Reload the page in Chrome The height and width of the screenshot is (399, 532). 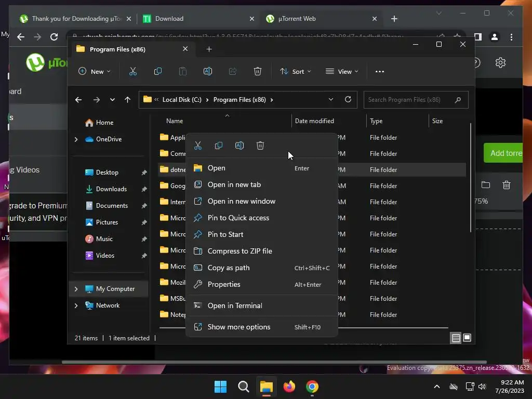54,37
